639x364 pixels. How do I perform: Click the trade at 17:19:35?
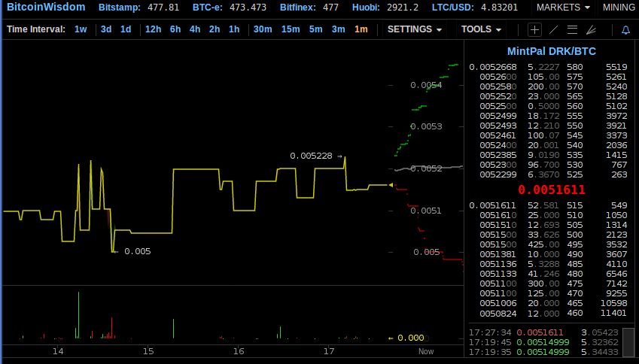click(543, 352)
